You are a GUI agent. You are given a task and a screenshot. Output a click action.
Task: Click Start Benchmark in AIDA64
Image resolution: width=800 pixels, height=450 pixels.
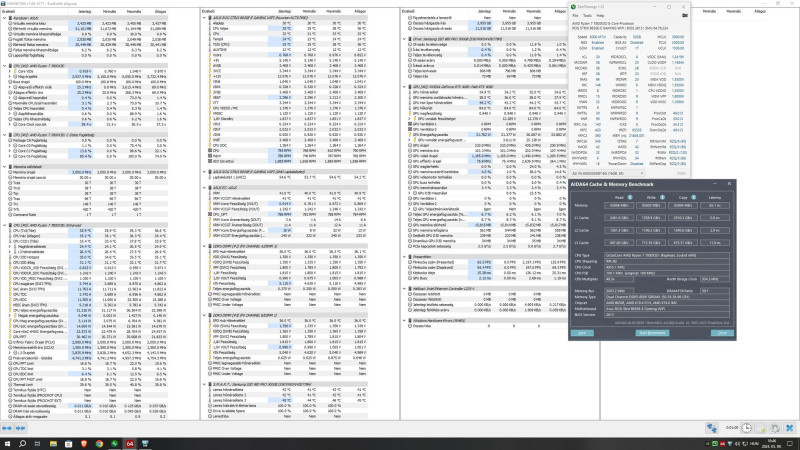[652, 333]
